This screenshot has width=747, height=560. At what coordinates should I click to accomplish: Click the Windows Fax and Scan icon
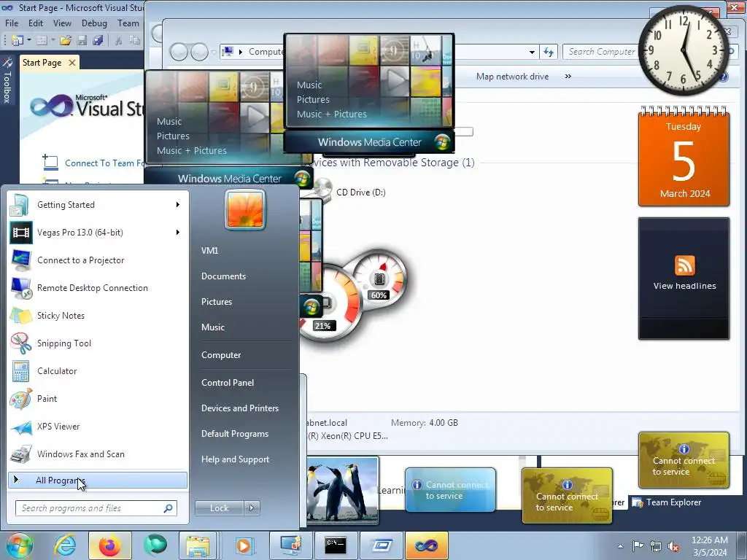coord(20,454)
